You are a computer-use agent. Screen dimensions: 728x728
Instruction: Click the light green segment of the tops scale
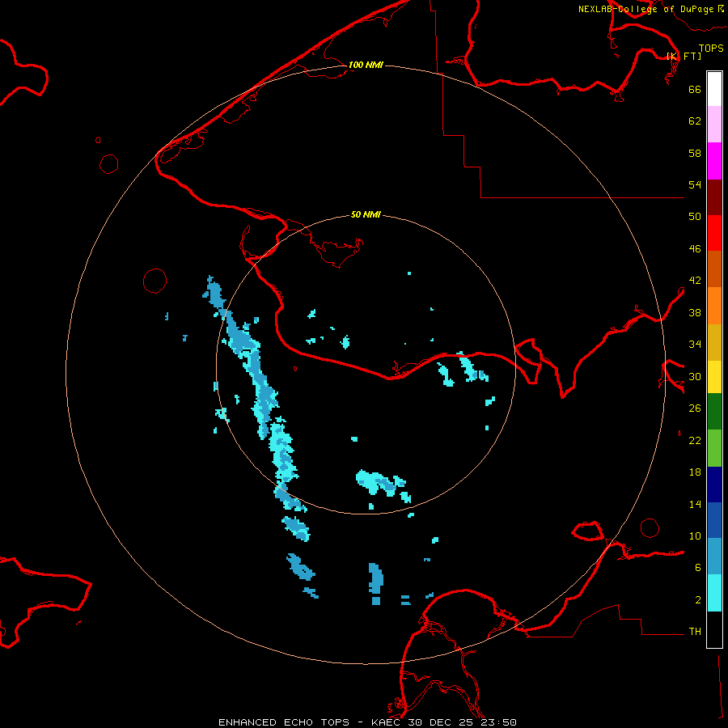[714, 448]
